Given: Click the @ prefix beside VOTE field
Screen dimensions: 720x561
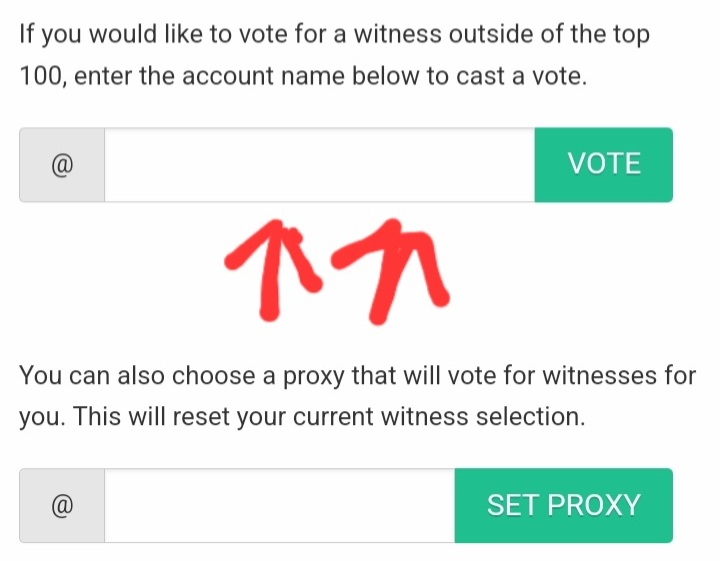Looking at the screenshot, I should pos(62,164).
